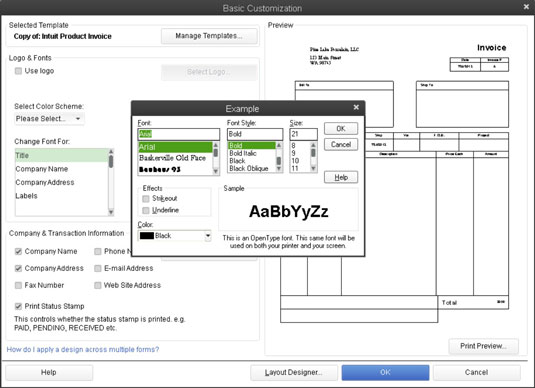The width and height of the screenshot is (535, 388).
Task: Open the Select Color Scheme dropdown
Action: click(49, 119)
